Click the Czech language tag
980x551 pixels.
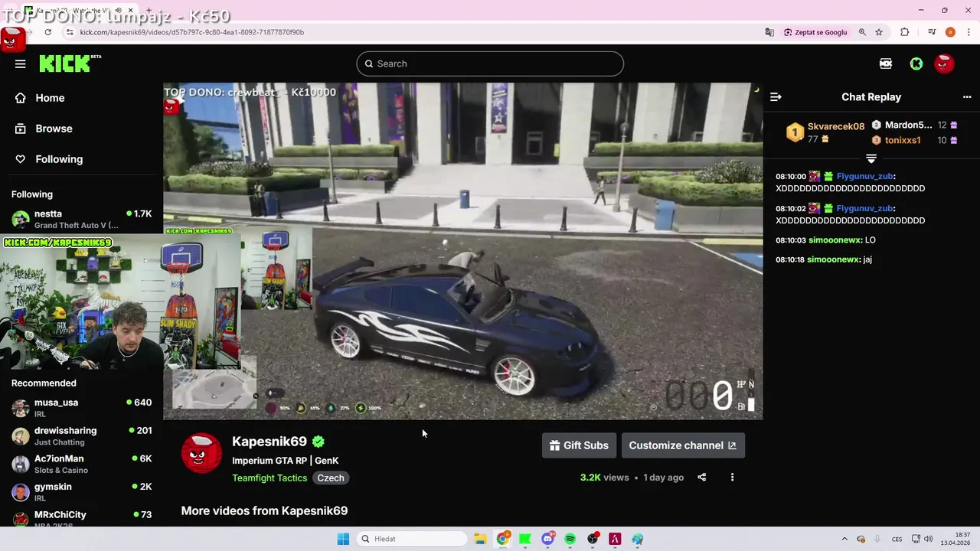point(331,478)
